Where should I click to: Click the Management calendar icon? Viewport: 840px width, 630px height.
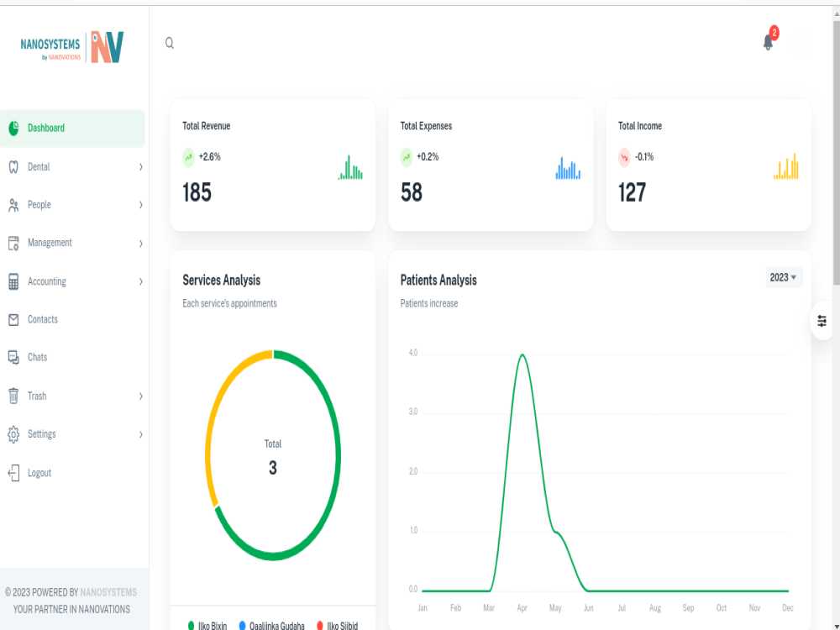(14, 244)
